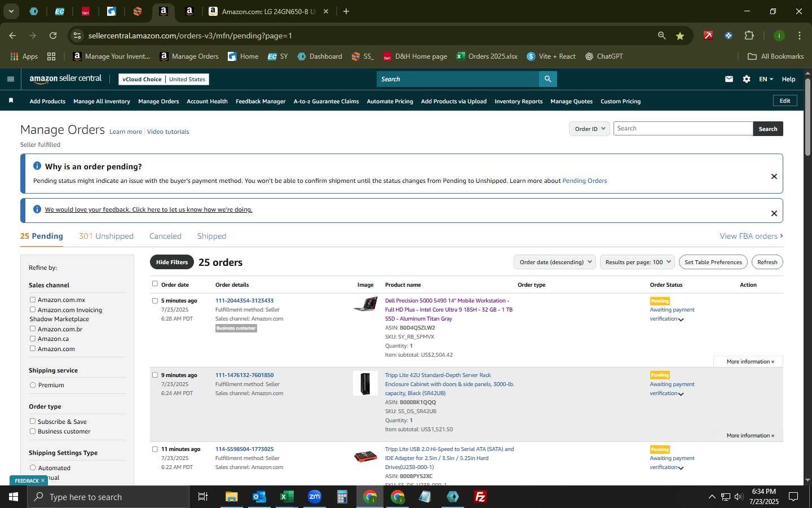Check the Amazon.com.mx sales channel filter
812x508 pixels.
(x=33, y=300)
